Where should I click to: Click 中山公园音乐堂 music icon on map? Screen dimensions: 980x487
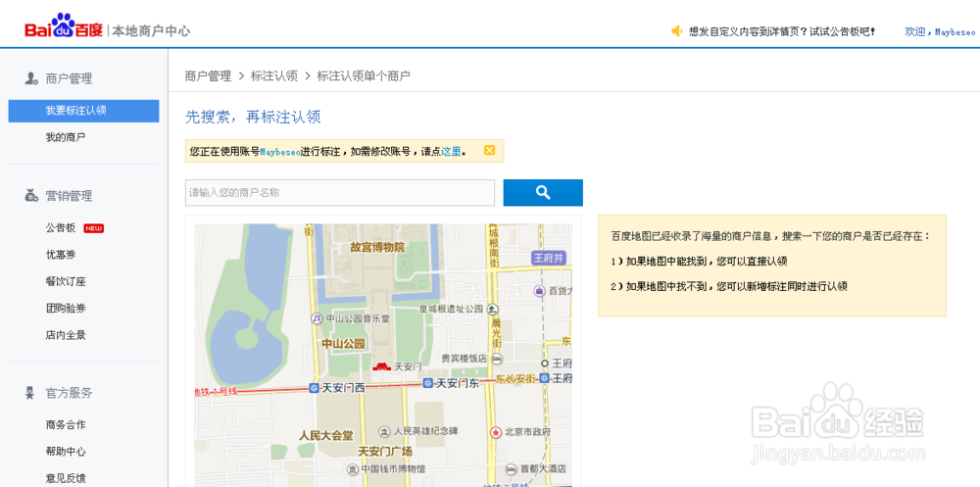coord(317,318)
